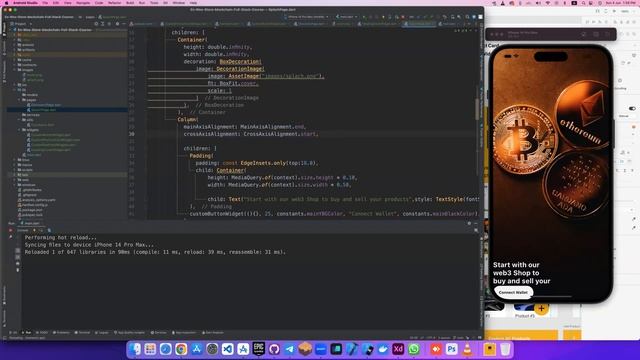Open Adobe XD from the Dock

[398, 349]
